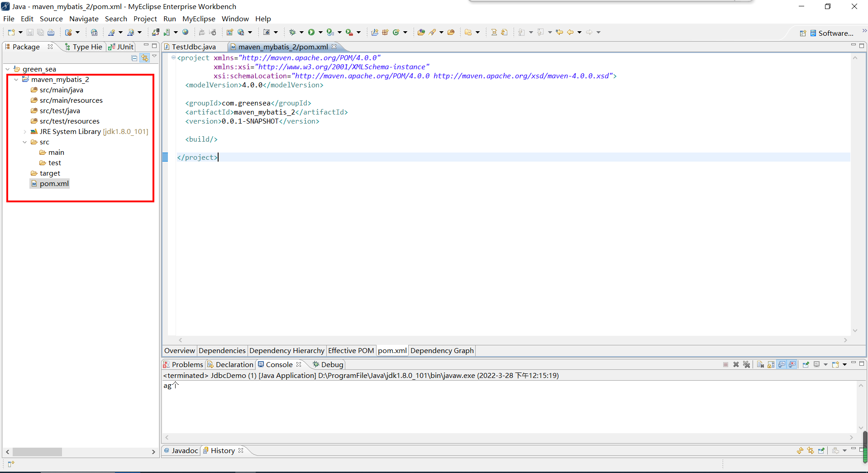Maximize the editor area

[x=862, y=45]
